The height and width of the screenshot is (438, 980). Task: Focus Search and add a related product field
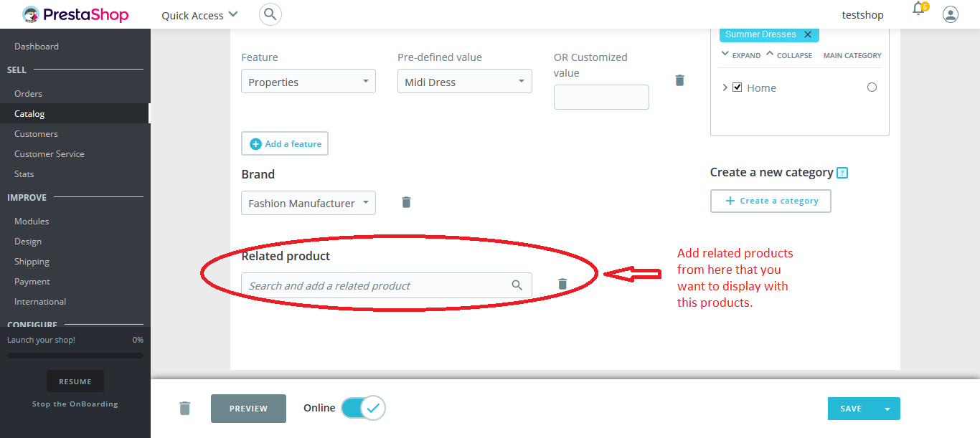pyautogui.click(x=387, y=285)
